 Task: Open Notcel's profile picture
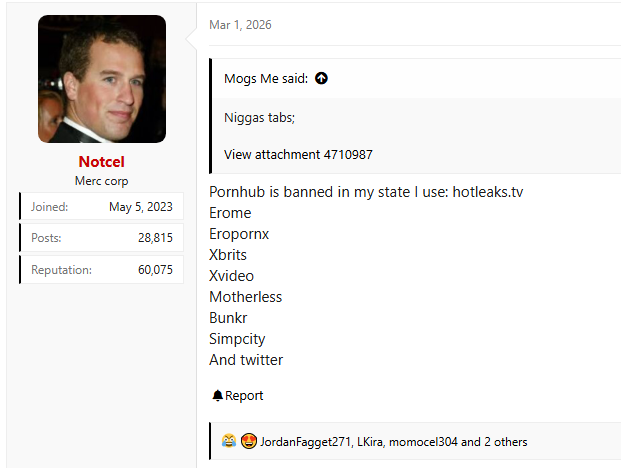101,79
